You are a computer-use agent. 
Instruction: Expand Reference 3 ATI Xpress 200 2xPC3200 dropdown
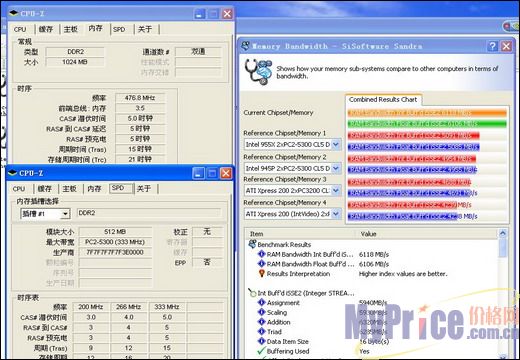[x=336, y=191]
